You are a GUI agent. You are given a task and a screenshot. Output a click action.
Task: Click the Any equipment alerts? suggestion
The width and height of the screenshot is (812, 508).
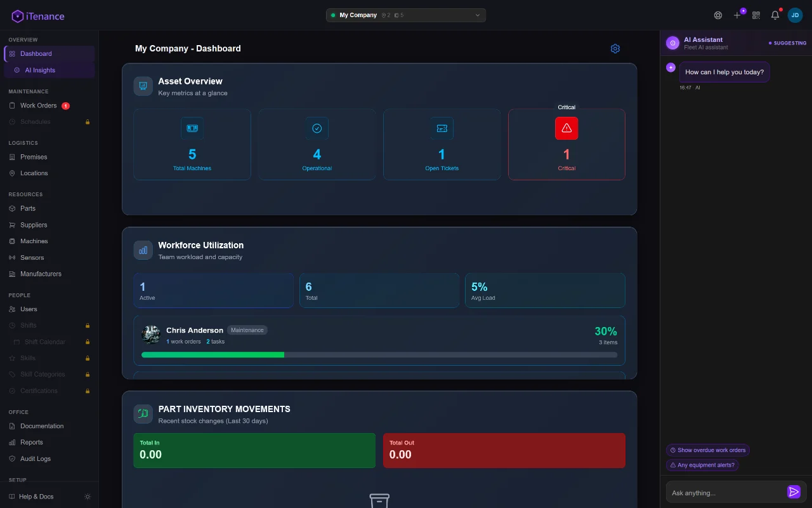tap(702, 465)
